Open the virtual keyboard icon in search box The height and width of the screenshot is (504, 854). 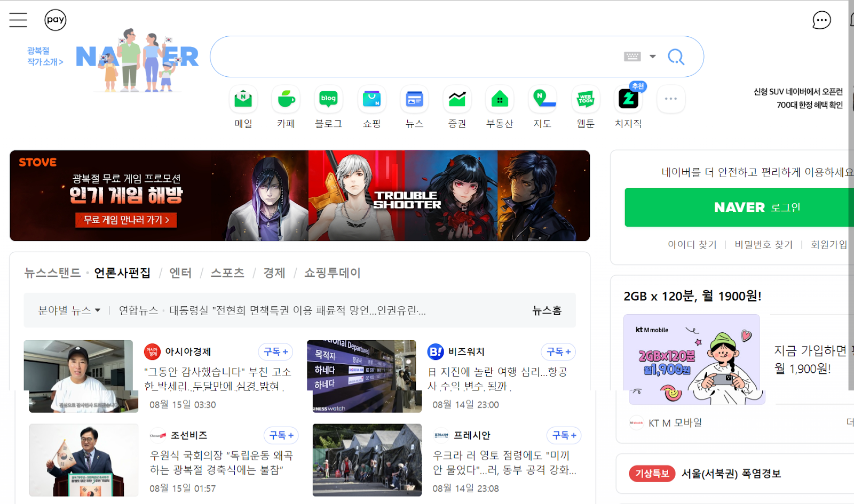point(632,57)
